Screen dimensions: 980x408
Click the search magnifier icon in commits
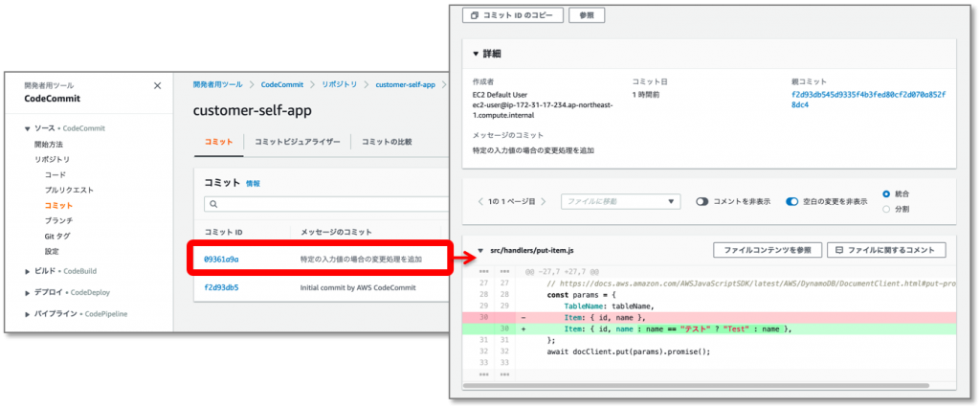213,204
